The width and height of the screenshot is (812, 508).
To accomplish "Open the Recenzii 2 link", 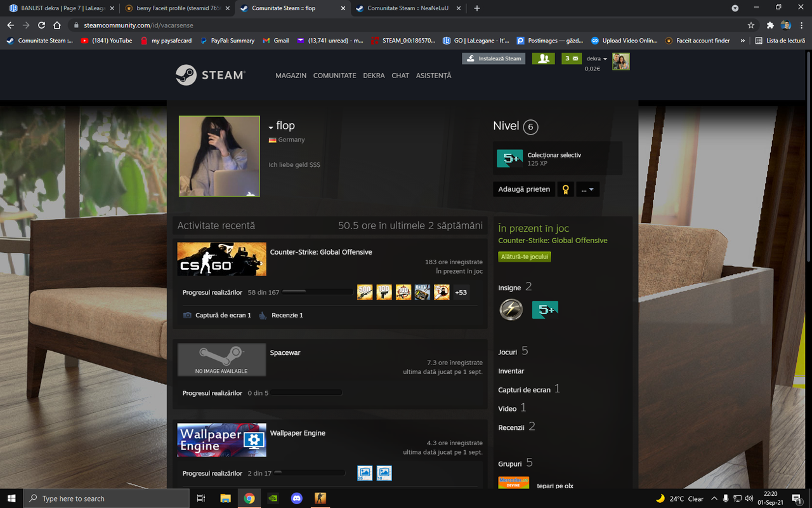I will 516,427.
